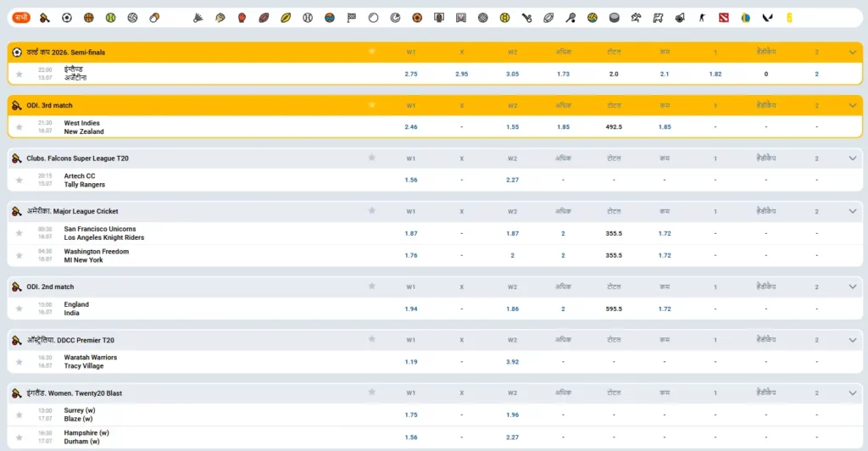Favorite Washington Freedom vs MI New York match

(19, 255)
